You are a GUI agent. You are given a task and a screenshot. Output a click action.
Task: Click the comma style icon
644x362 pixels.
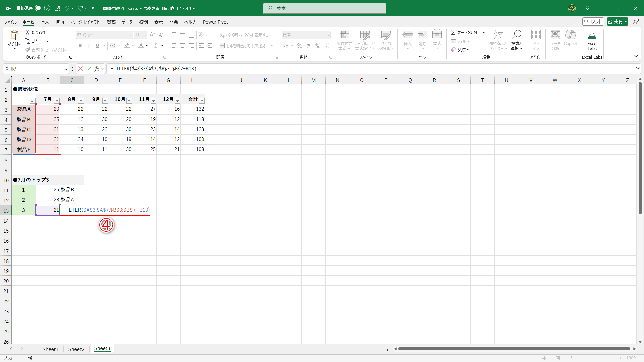click(308, 46)
